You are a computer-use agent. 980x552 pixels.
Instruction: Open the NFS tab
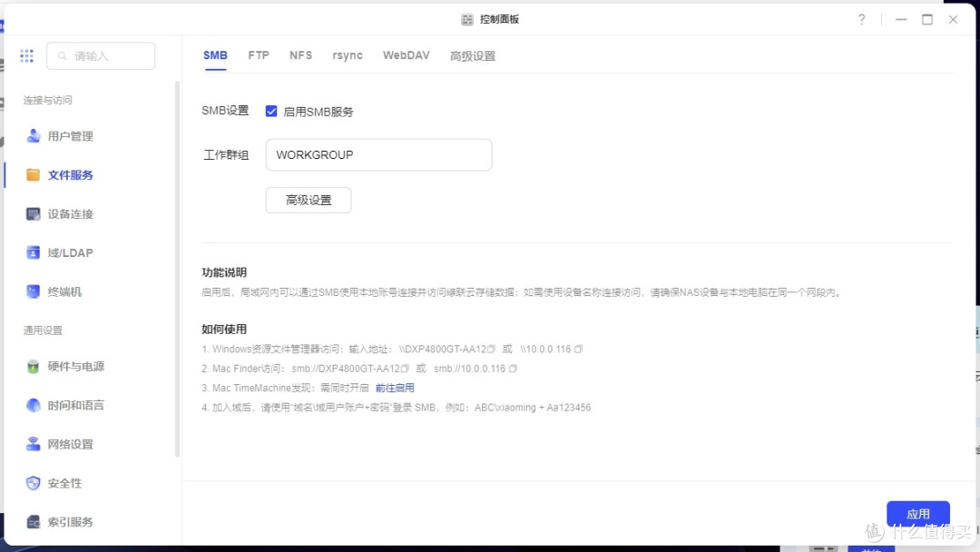point(300,55)
